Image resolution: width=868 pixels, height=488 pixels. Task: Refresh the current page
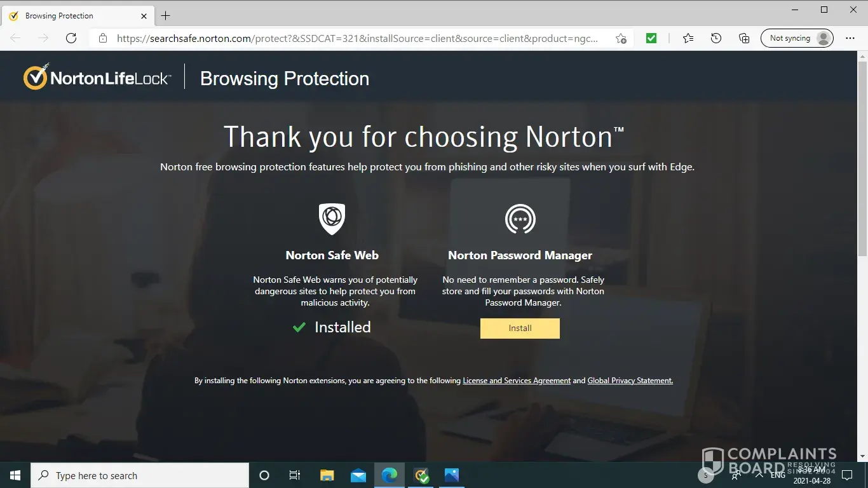coord(71,38)
